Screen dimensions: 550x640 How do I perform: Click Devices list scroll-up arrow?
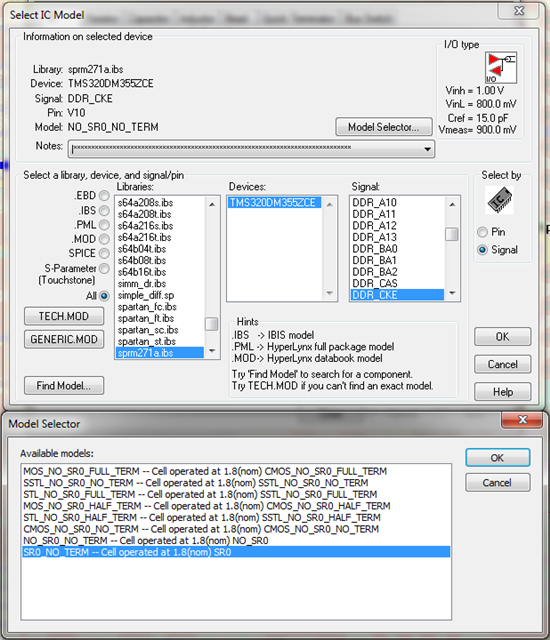coord(329,204)
